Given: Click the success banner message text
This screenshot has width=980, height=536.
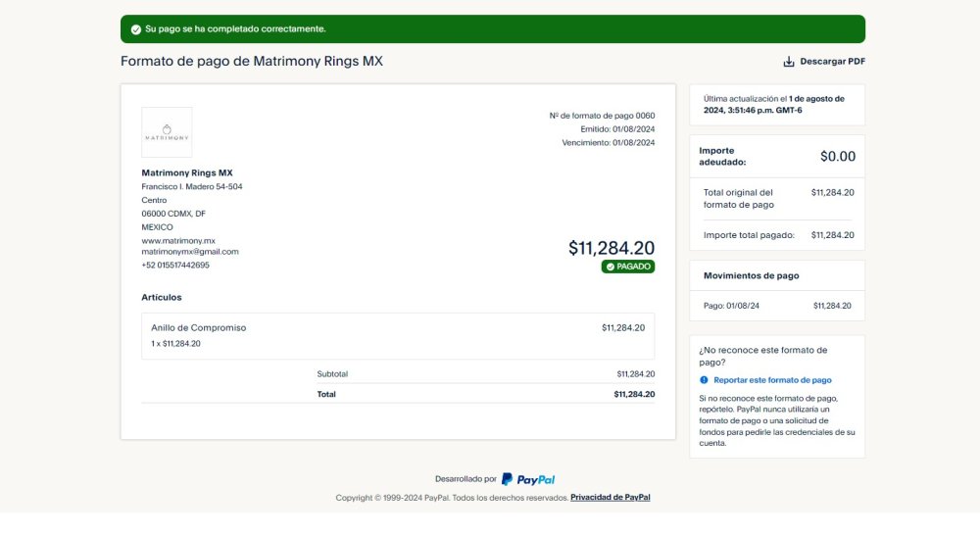Looking at the screenshot, I should [235, 28].
